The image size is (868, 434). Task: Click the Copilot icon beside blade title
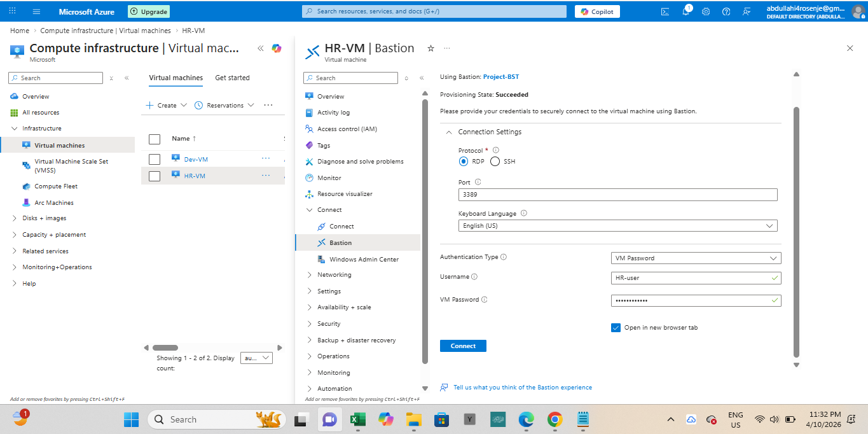pyautogui.click(x=277, y=48)
